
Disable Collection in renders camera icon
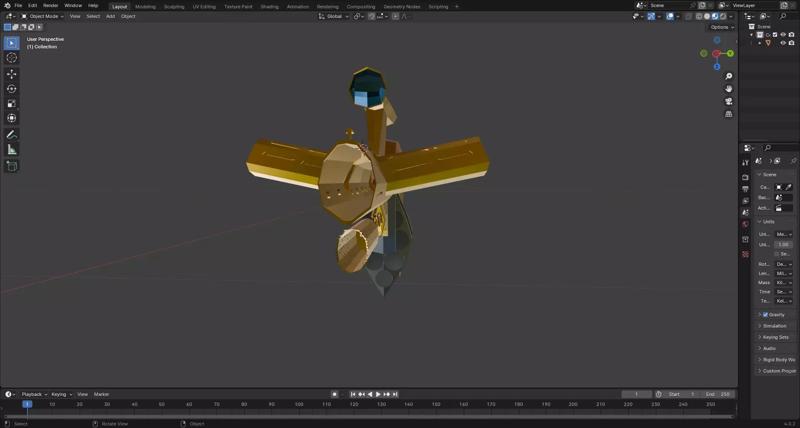(791, 35)
